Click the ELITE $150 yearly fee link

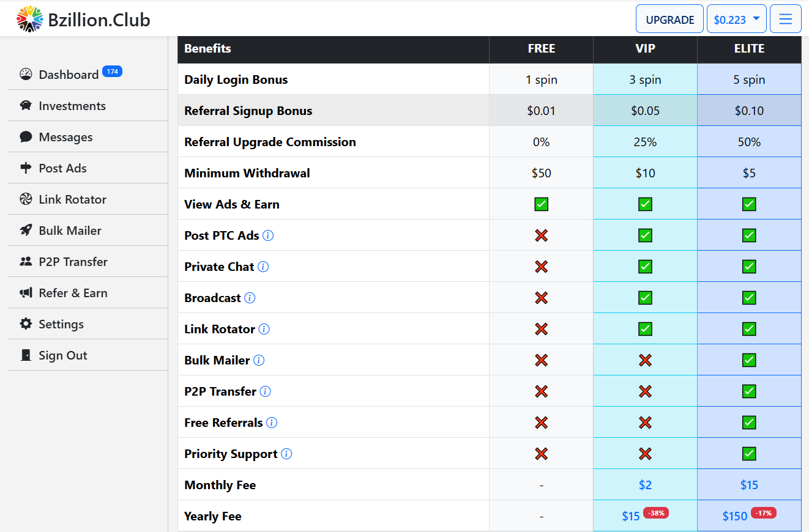734,516
